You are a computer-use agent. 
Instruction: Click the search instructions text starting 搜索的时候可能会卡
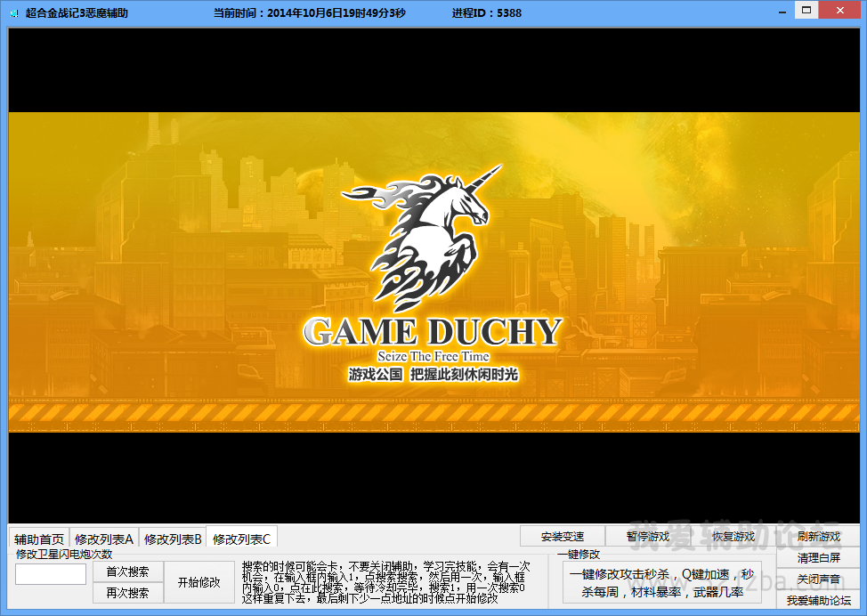(385, 582)
